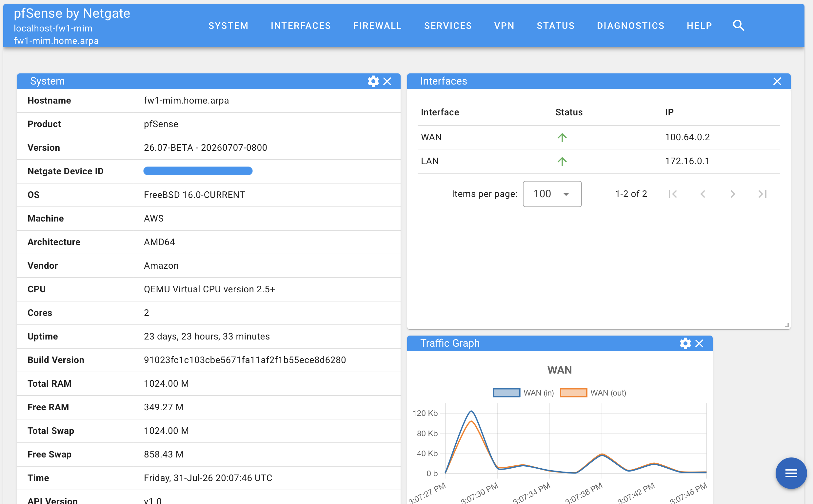This screenshot has height=504, width=813.
Task: Select uptime value 23 days
Action: pos(207,336)
